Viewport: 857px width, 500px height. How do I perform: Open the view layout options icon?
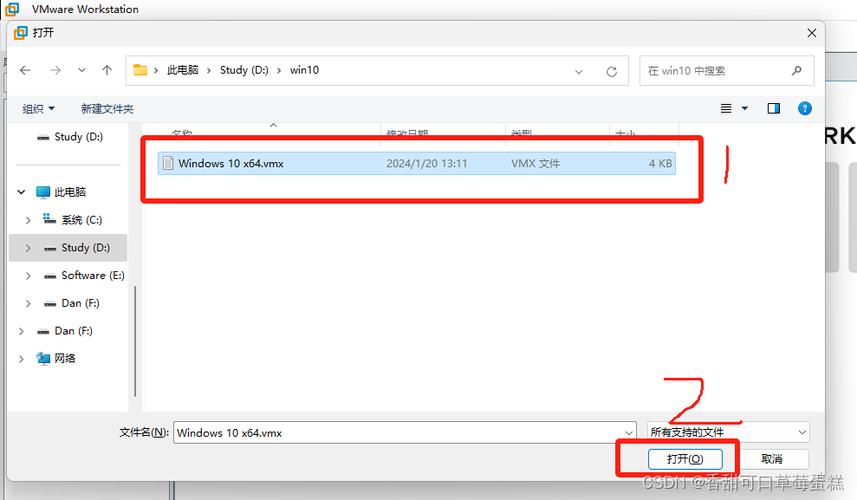[726, 108]
